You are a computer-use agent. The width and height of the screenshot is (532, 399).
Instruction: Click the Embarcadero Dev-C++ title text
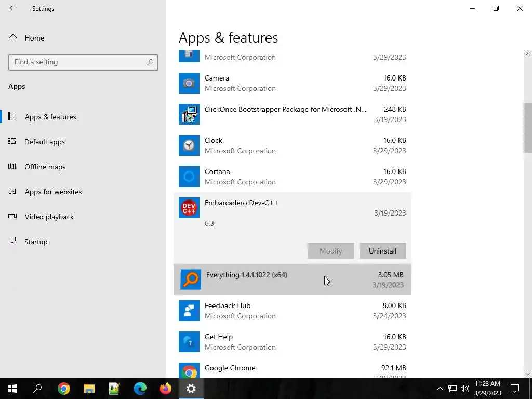[242, 203]
